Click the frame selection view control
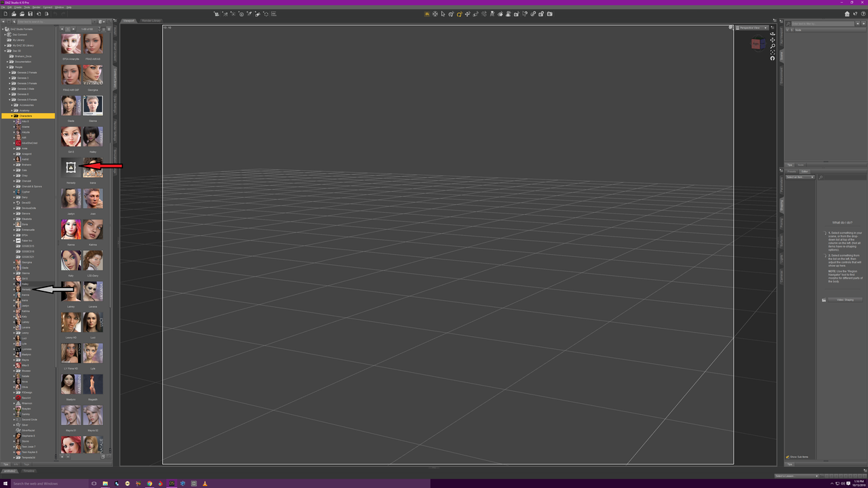868x488 pixels. point(772,52)
